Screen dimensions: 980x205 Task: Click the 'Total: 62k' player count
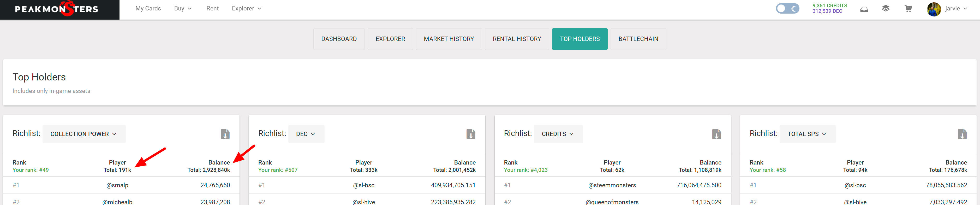(612, 170)
